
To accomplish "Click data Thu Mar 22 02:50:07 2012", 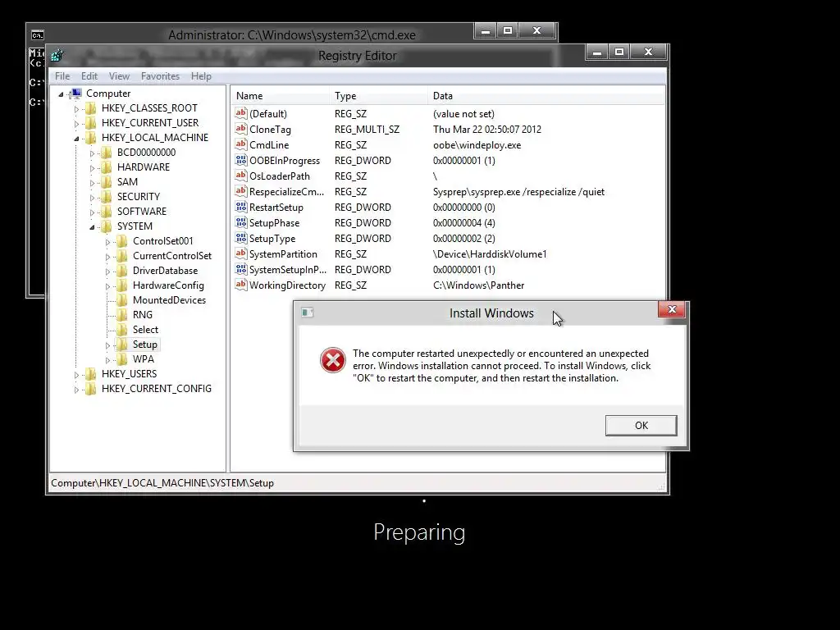I will pos(487,130).
